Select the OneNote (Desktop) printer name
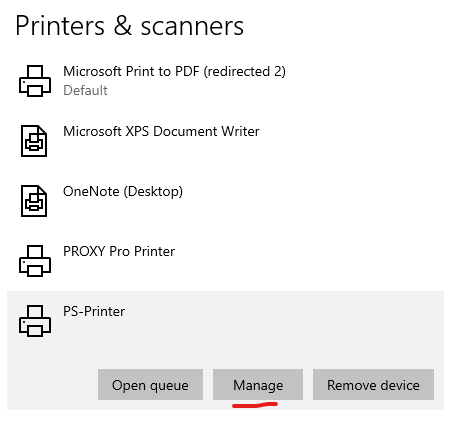The height and width of the screenshot is (431, 463). [x=123, y=191]
